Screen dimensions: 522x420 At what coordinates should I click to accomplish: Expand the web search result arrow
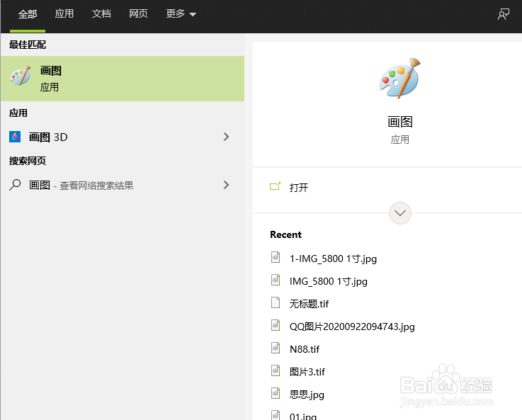pos(227,185)
